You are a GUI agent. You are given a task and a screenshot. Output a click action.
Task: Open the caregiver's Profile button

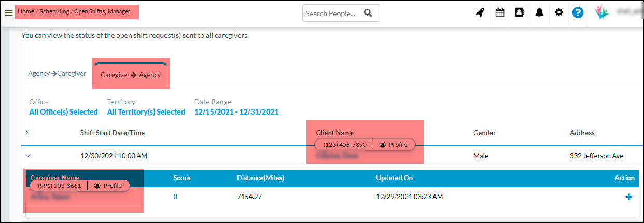[x=108, y=186]
